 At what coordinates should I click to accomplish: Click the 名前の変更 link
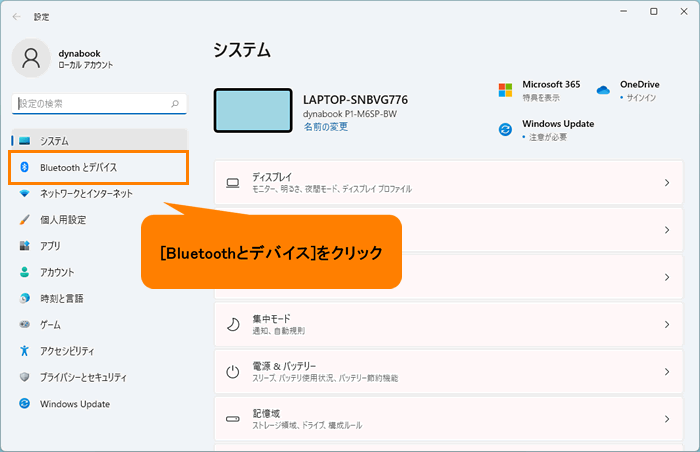[326, 127]
